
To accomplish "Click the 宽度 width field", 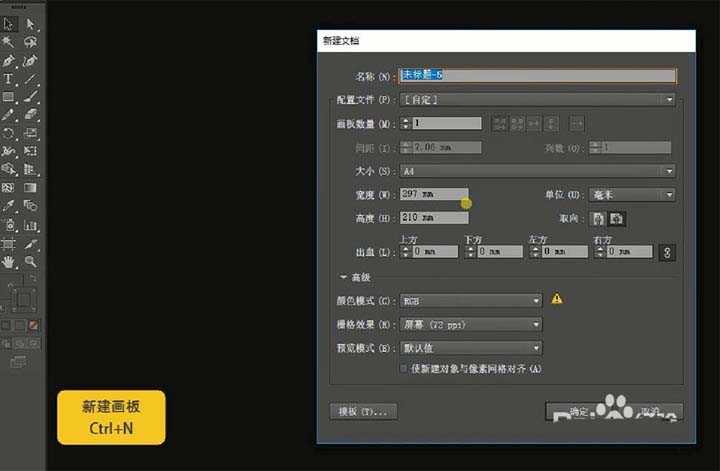I will pos(434,194).
